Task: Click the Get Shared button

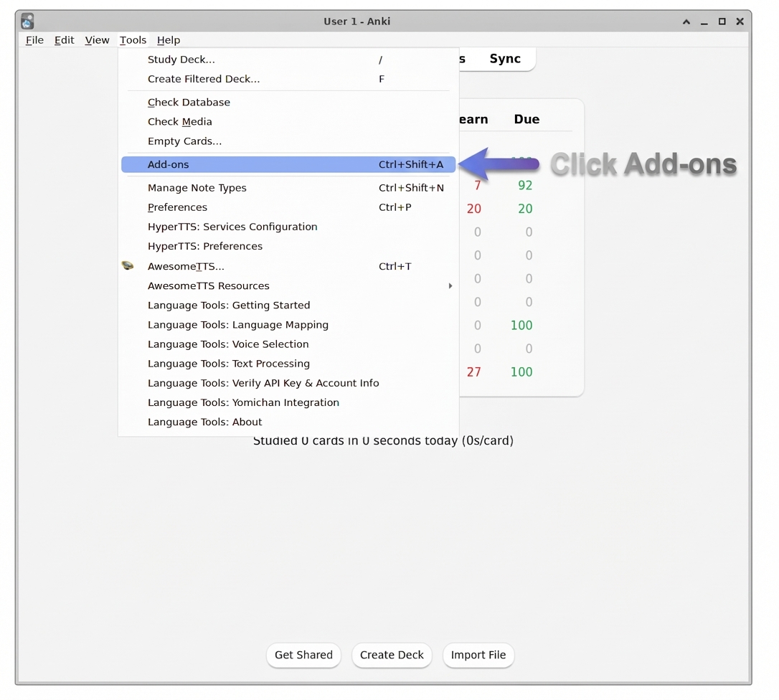Action: pos(303,655)
